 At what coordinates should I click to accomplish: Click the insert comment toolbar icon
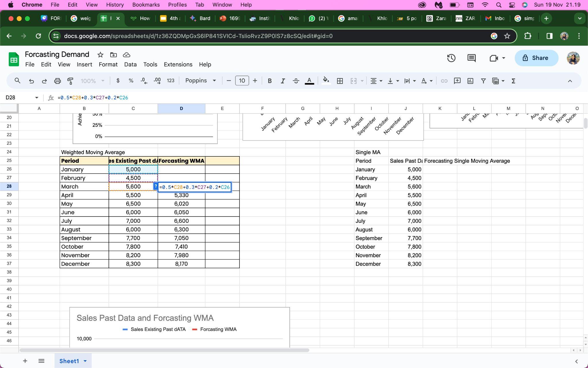[x=457, y=81]
